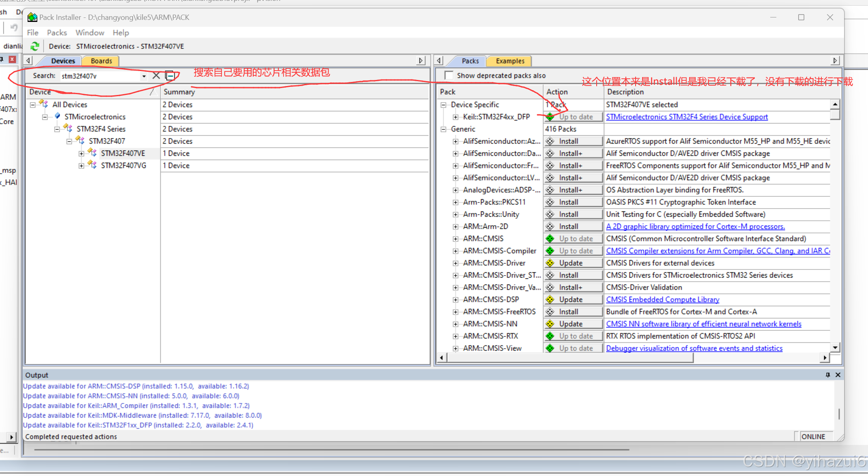Open the Packs menu
This screenshot has height=476, width=868.
pos(57,32)
